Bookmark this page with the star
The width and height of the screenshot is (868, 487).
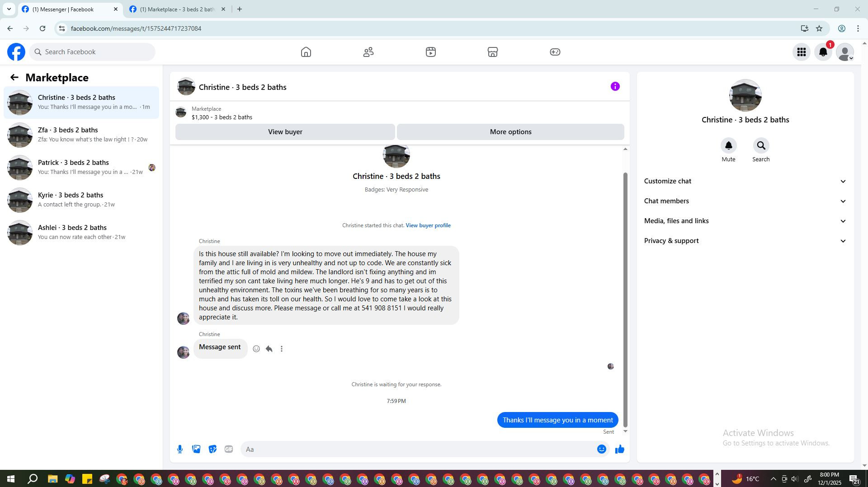pyautogui.click(x=819, y=28)
